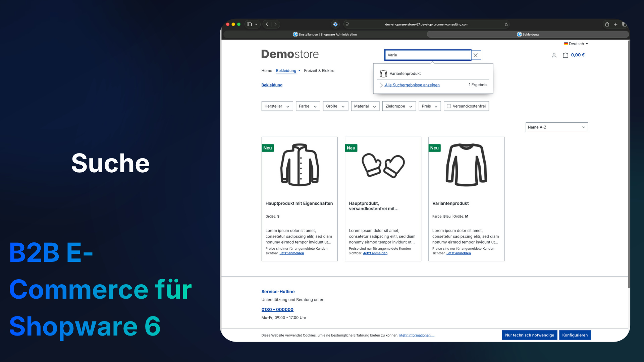
Task: Open Hauptprodukt, versandkostenfrei mit... product title
Action: (374, 206)
